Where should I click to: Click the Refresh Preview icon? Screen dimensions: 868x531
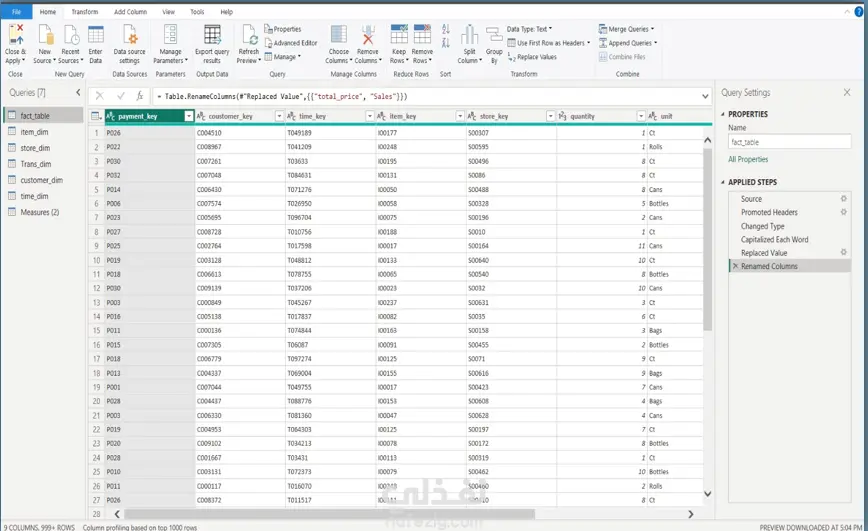[249, 34]
